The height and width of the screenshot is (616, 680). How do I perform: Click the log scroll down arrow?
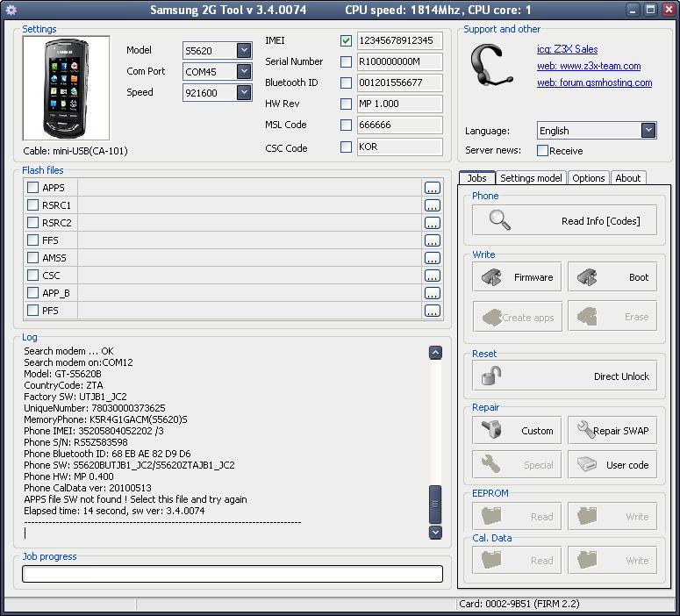coord(435,533)
